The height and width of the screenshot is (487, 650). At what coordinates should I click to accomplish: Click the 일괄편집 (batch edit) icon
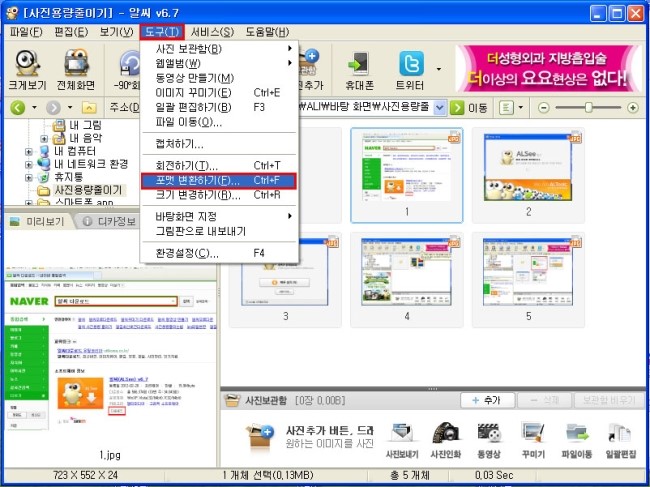pyautogui.click(x=621, y=438)
